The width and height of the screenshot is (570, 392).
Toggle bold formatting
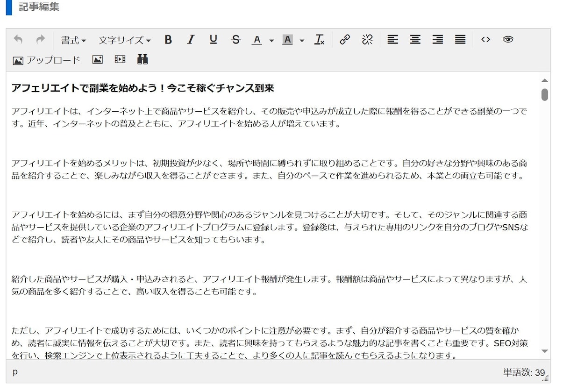coord(168,40)
